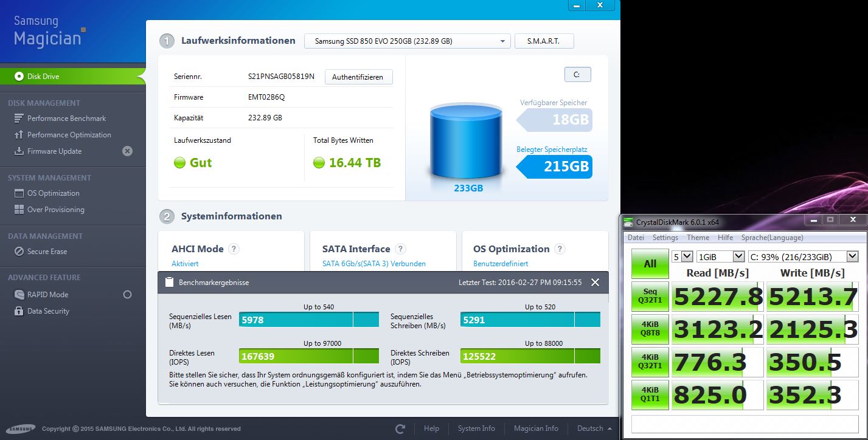Viewport: 868px width, 440px height.
Task: Click the Samsung logo in footer
Action: click(21, 428)
